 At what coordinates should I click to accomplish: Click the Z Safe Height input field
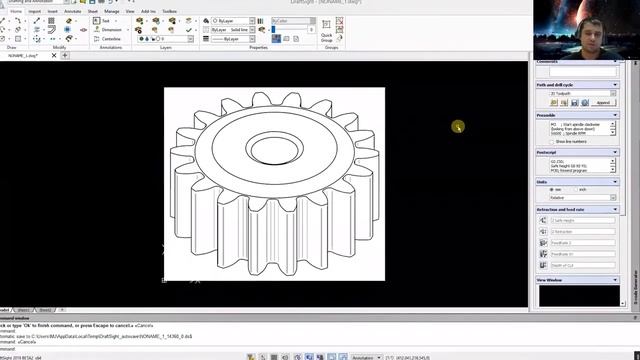point(583,220)
